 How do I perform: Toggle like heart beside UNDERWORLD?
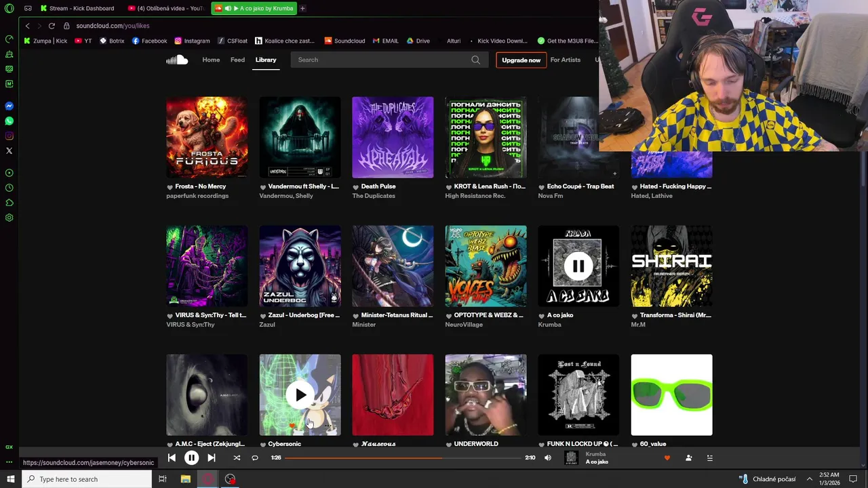point(448,445)
